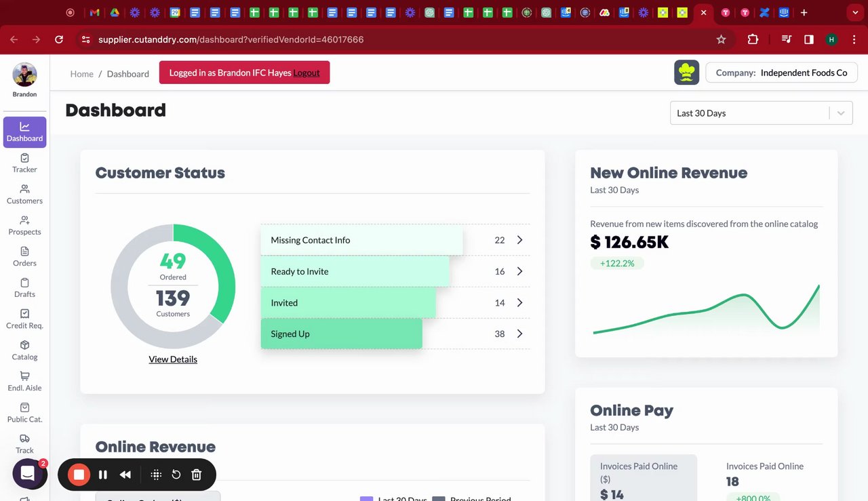
Task: Click the Dashboard breadcrumb
Action: (127, 74)
